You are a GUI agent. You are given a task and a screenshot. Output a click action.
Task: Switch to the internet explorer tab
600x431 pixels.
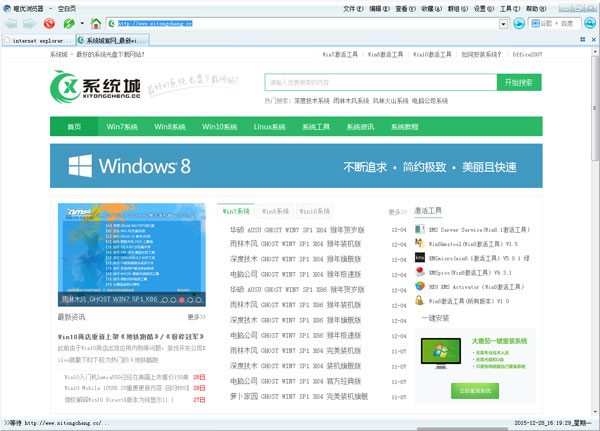38,40
